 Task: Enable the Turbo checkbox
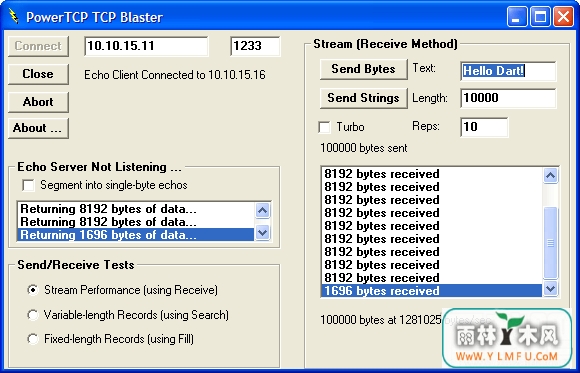coord(324,127)
